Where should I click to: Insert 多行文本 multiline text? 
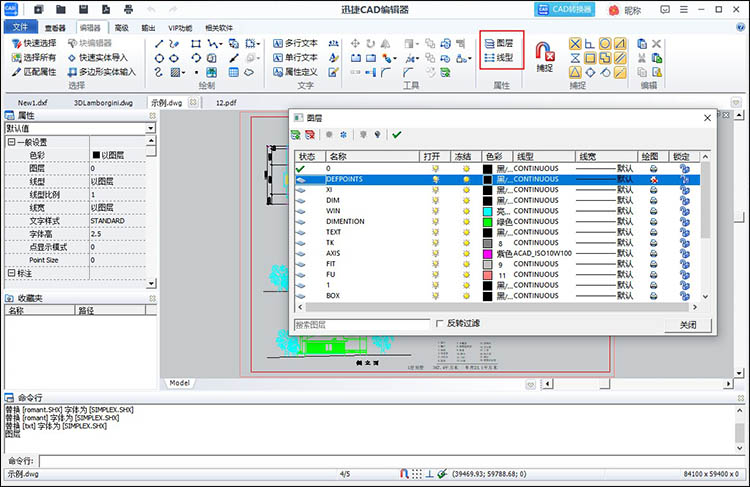tap(295, 44)
